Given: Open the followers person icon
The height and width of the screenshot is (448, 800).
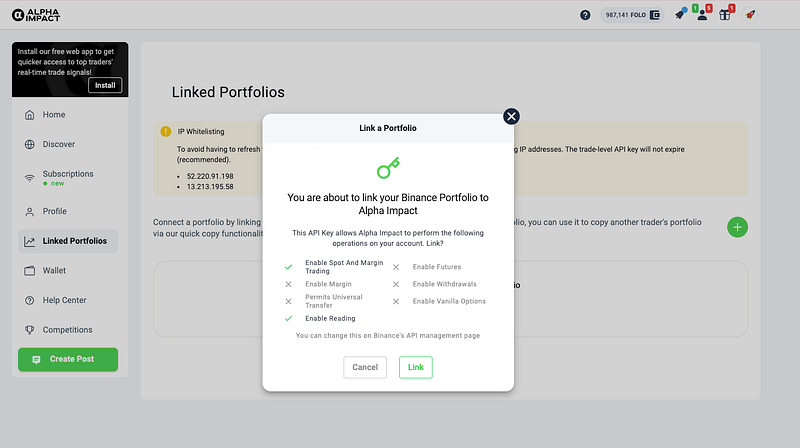Looking at the screenshot, I should click(x=703, y=15).
